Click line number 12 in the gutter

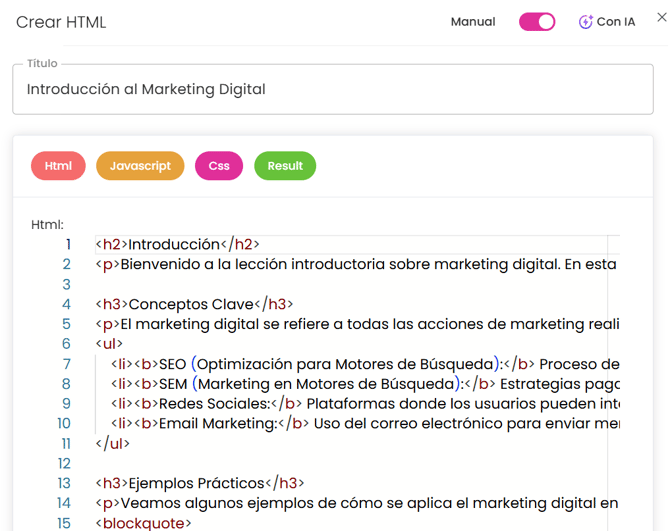tap(64, 464)
